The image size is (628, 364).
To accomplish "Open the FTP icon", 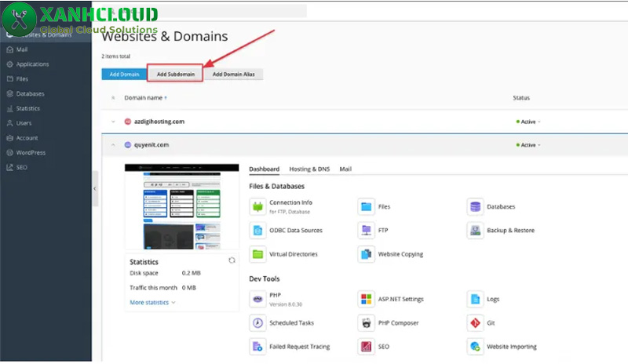I will [366, 231].
